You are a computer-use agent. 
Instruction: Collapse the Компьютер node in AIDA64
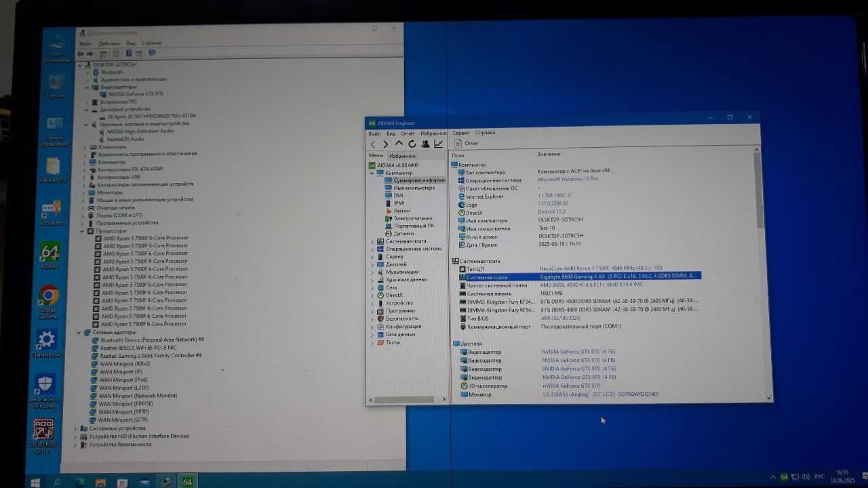(x=372, y=173)
